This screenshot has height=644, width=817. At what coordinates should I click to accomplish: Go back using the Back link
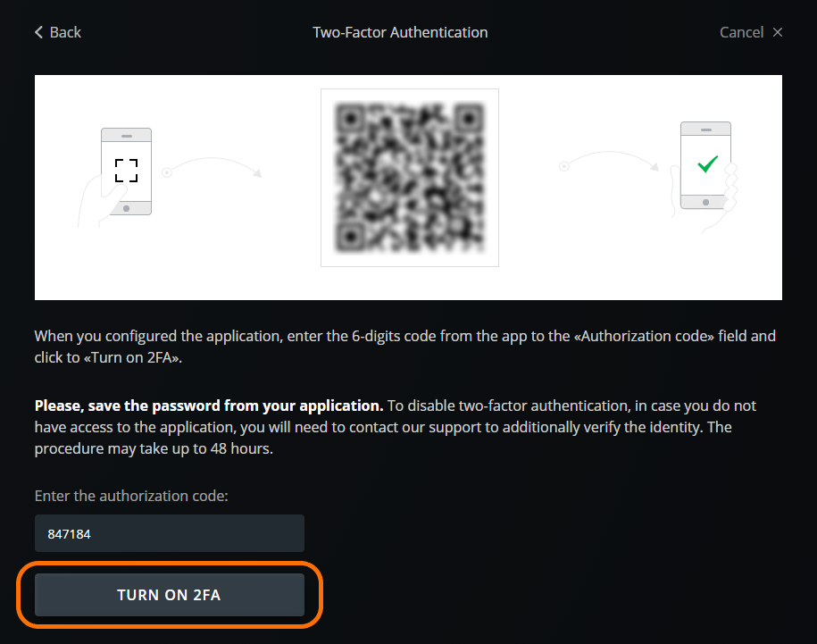pyautogui.click(x=58, y=32)
